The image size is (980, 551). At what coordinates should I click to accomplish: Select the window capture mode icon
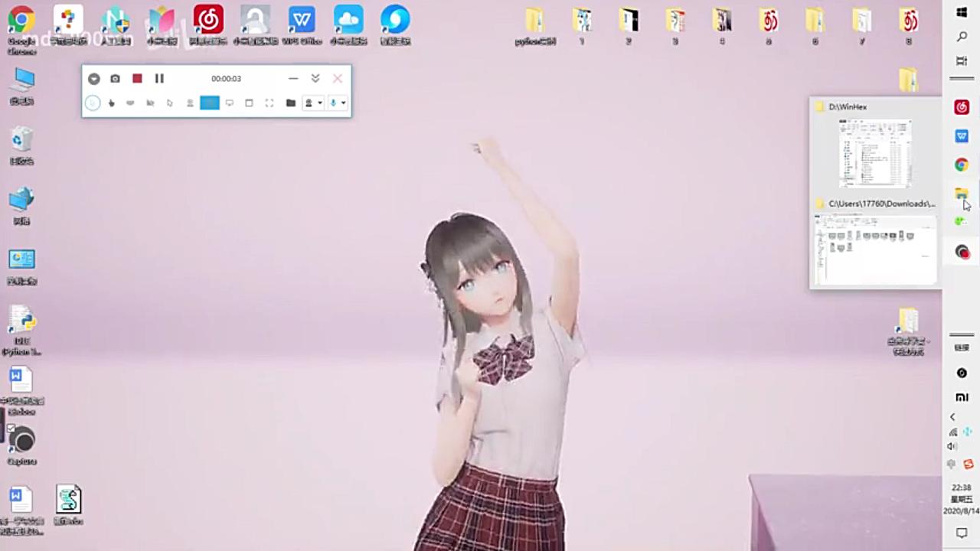(249, 103)
